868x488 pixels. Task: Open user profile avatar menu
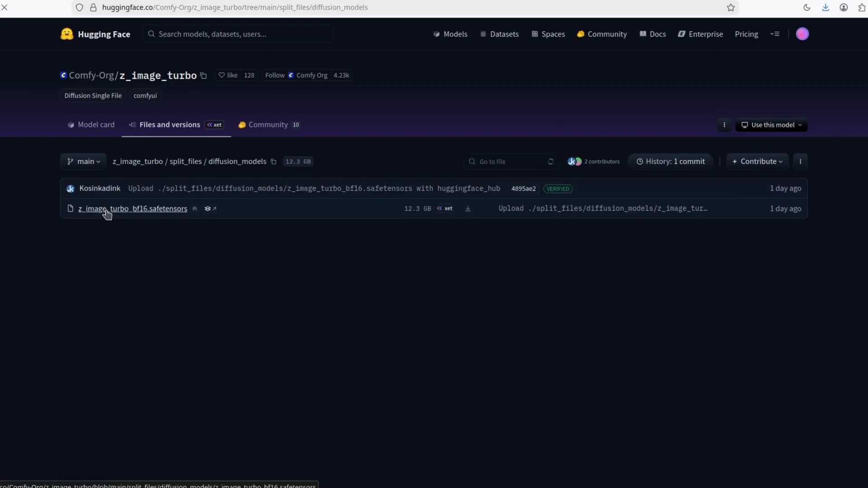click(x=802, y=34)
